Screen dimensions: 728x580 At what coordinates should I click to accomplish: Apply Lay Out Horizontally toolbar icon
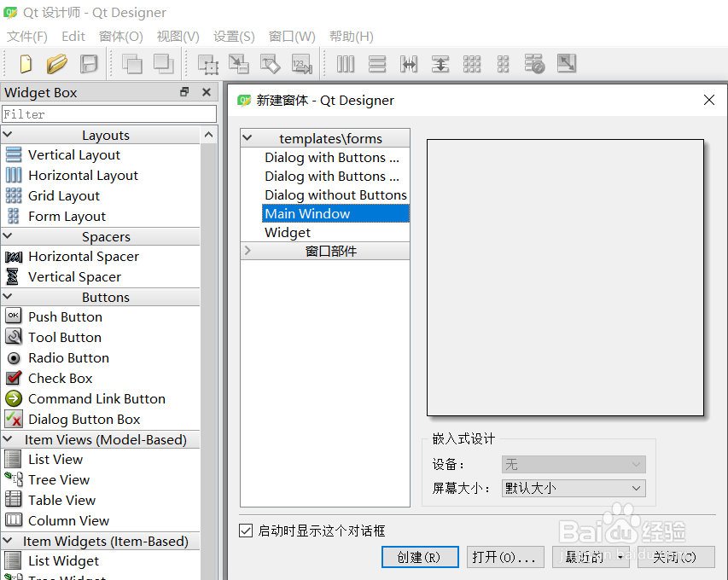click(346, 64)
